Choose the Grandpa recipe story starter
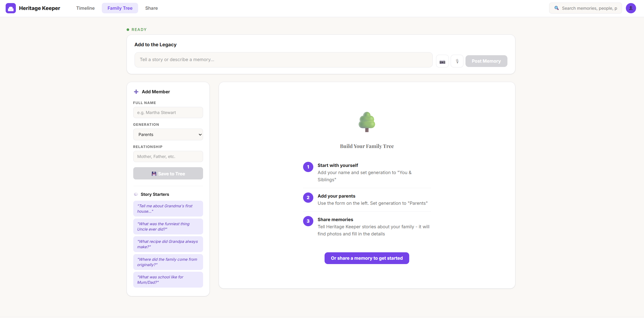This screenshot has height=318, width=644. [x=168, y=244]
